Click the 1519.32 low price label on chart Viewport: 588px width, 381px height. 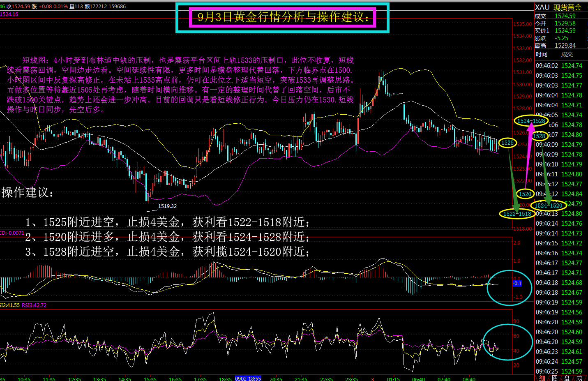[x=167, y=206]
